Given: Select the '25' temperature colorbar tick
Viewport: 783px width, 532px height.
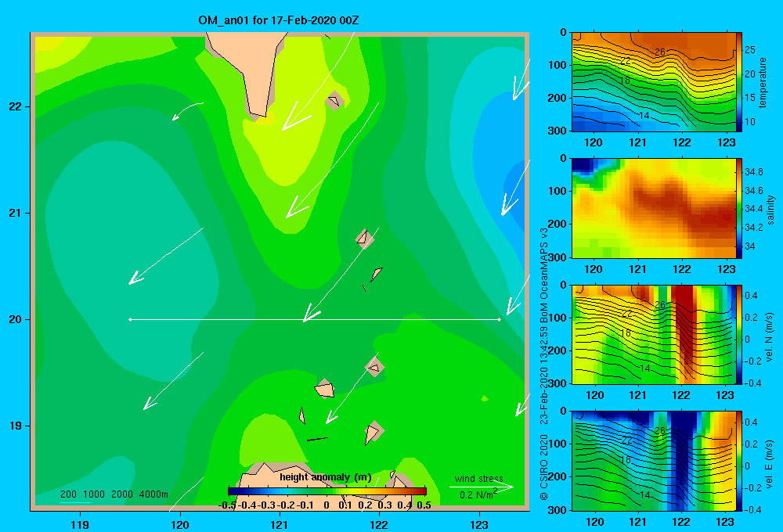Looking at the screenshot, I should (750, 50).
